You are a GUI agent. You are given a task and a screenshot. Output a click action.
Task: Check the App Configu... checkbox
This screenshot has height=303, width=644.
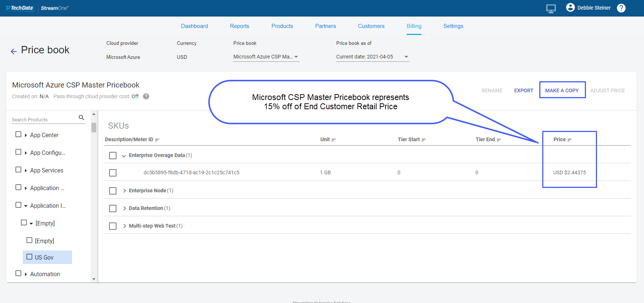click(18, 152)
